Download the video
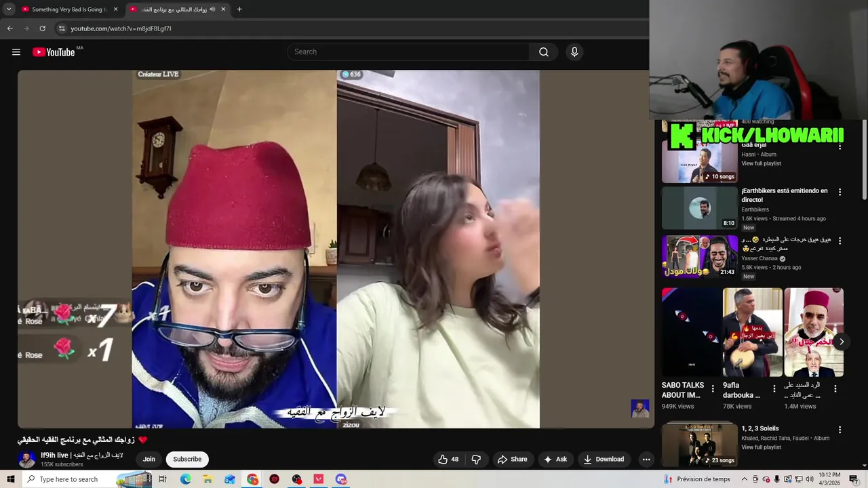Image resolution: width=868 pixels, height=488 pixels. click(604, 460)
